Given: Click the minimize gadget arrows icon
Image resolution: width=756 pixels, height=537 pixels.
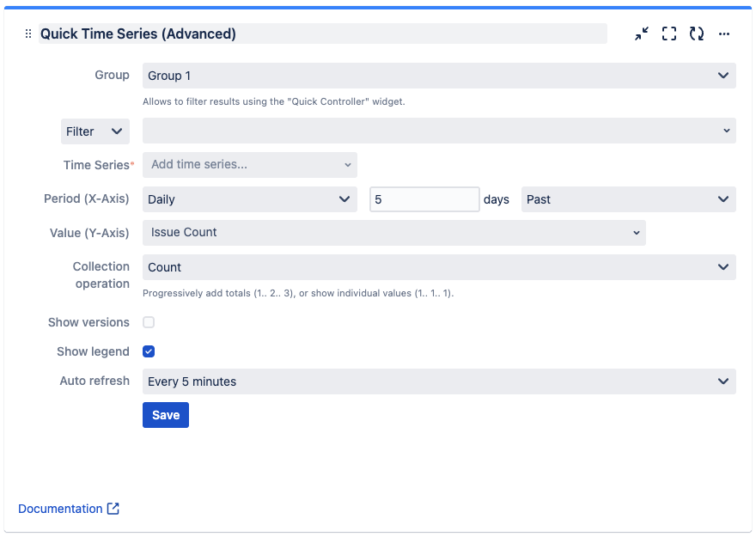Looking at the screenshot, I should point(642,34).
